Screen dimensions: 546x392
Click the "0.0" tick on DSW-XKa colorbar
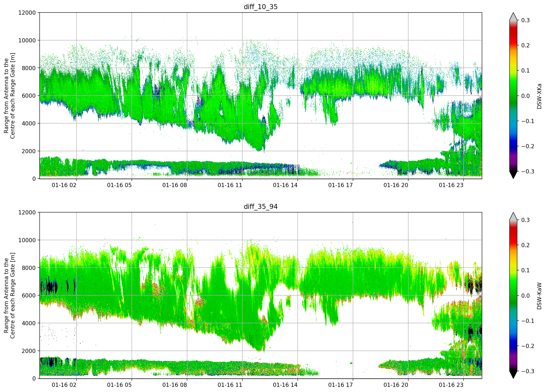[x=526, y=96]
